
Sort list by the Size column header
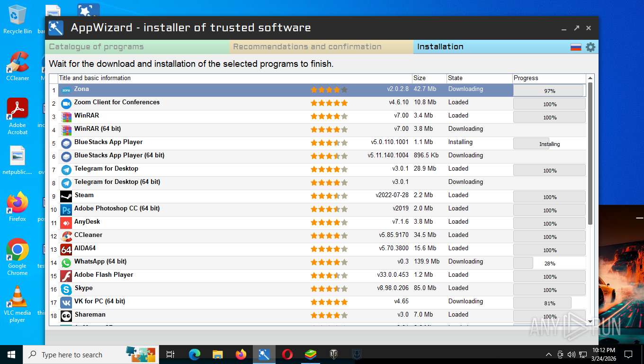(429, 78)
